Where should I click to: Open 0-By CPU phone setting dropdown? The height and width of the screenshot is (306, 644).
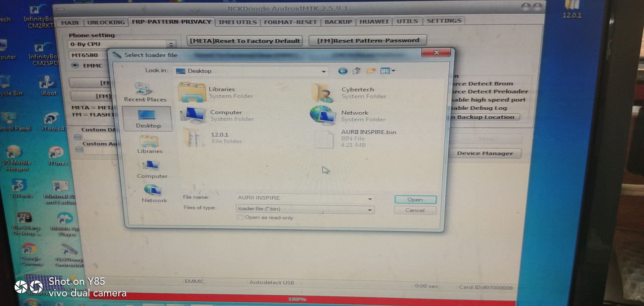click(x=122, y=44)
